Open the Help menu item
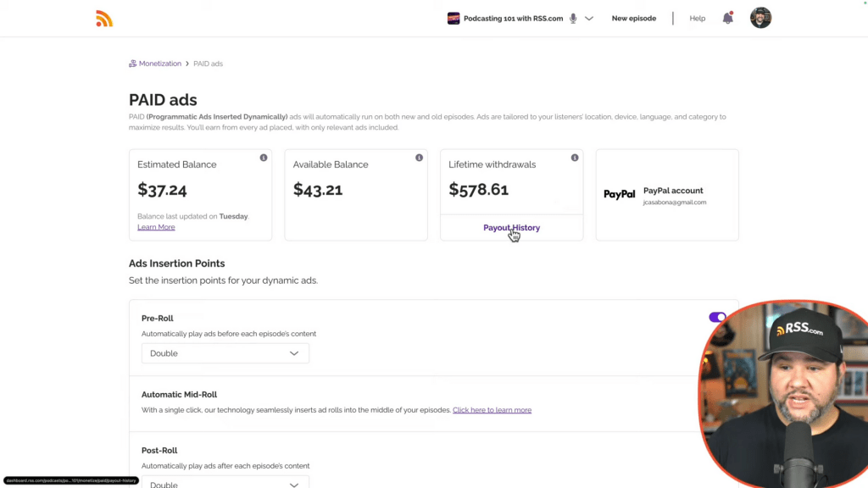The image size is (868, 488). (x=697, y=19)
